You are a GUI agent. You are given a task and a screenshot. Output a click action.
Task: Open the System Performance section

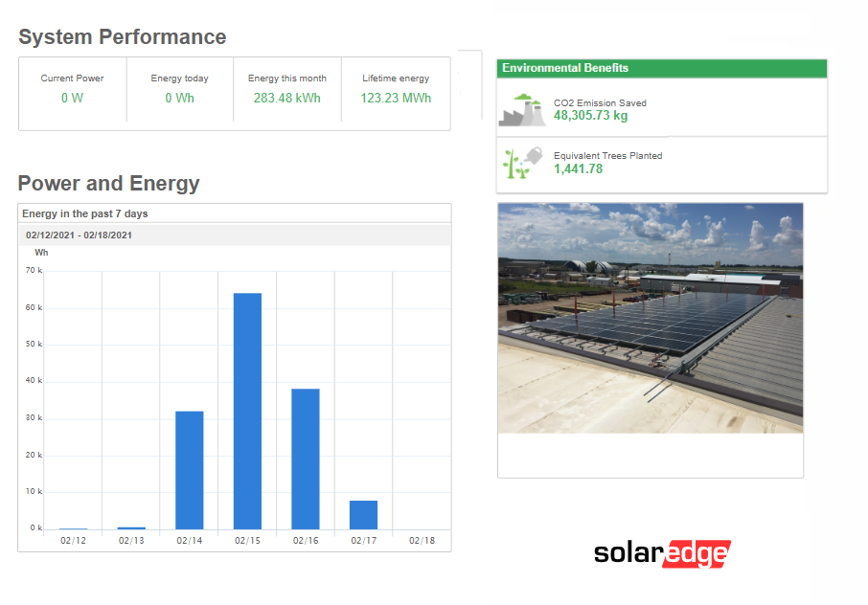pos(122,36)
